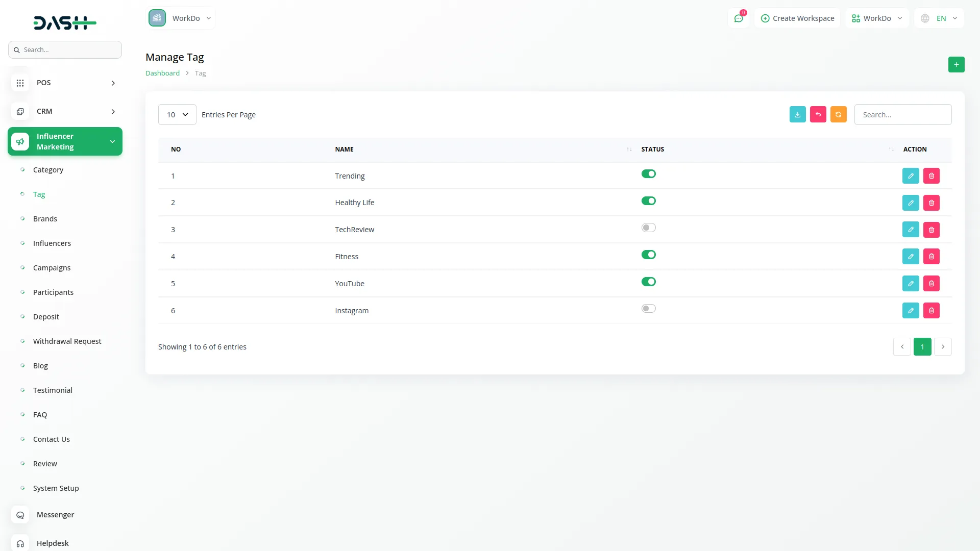Open the entries per page dropdown

(177, 114)
